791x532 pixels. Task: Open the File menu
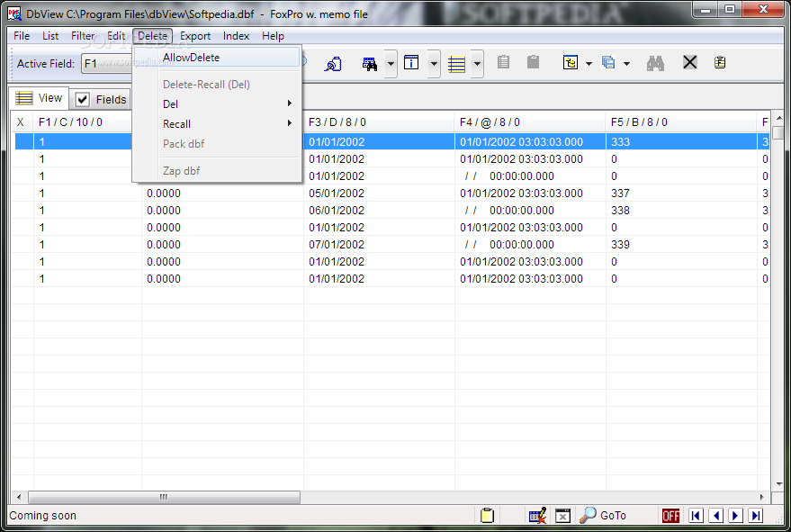(22, 36)
